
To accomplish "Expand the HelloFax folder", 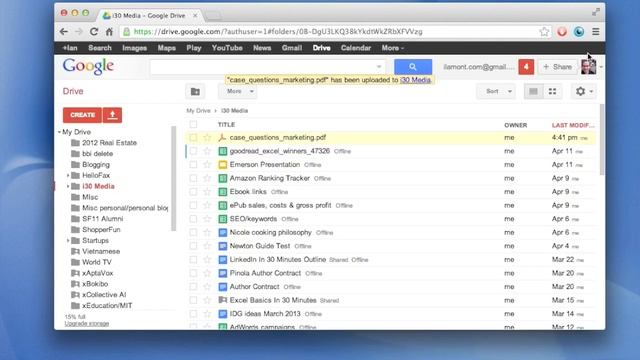I will [68, 176].
